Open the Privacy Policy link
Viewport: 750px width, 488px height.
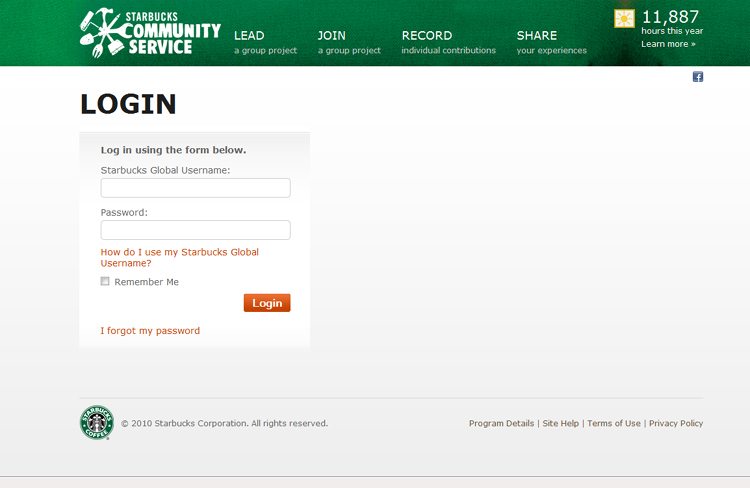click(675, 424)
